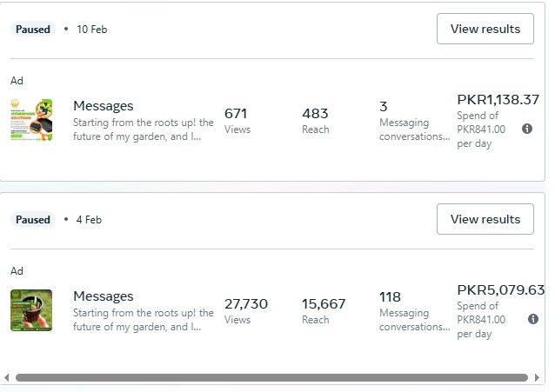Click Paused status badge of 10 Feb ad

(x=33, y=29)
